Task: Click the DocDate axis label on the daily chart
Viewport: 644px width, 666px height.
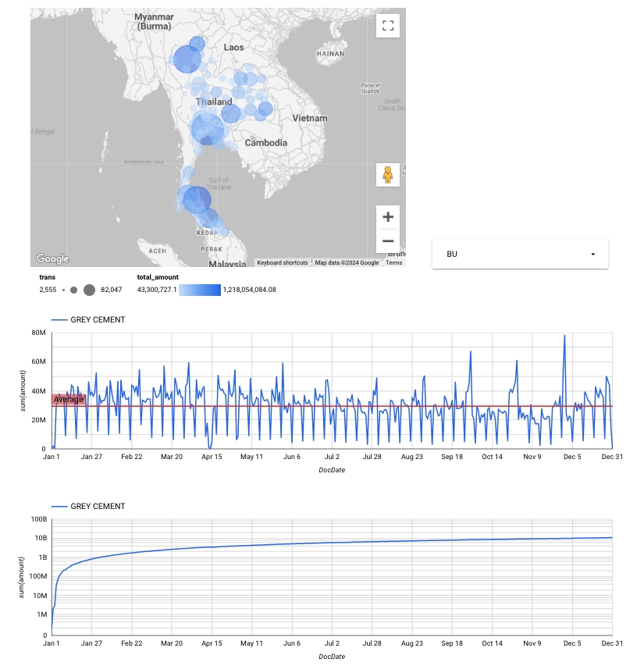Action: point(333,470)
